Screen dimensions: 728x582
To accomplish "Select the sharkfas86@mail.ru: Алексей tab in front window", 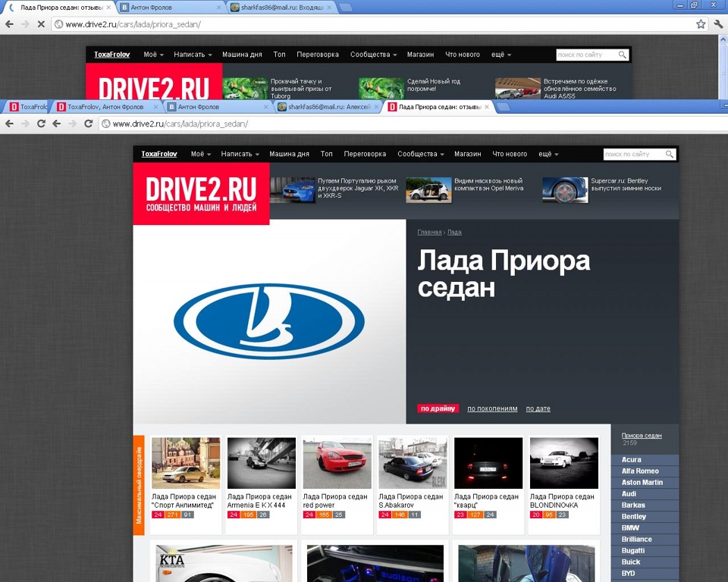I will click(329, 107).
